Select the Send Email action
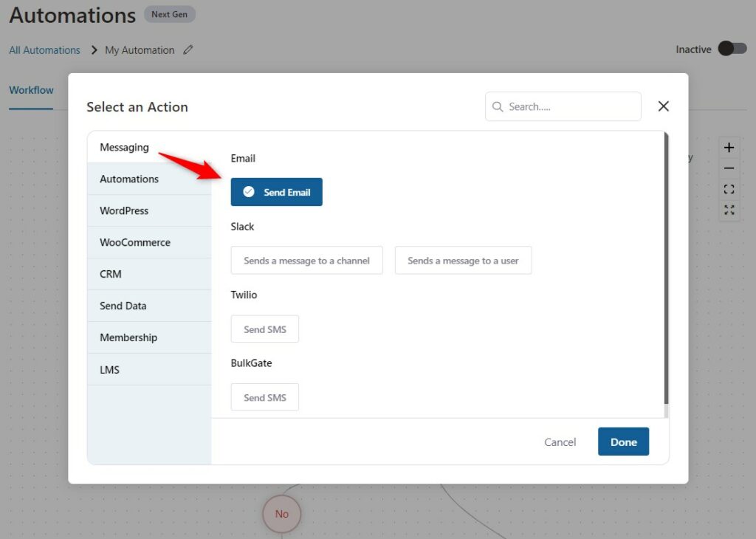Screen dimensions: 756x539 coord(276,192)
